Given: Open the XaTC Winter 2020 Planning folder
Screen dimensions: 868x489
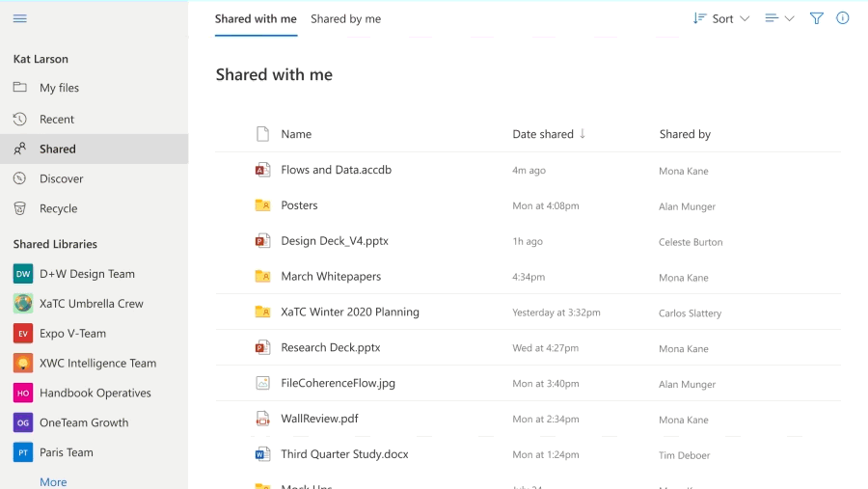Looking at the screenshot, I should [x=349, y=312].
